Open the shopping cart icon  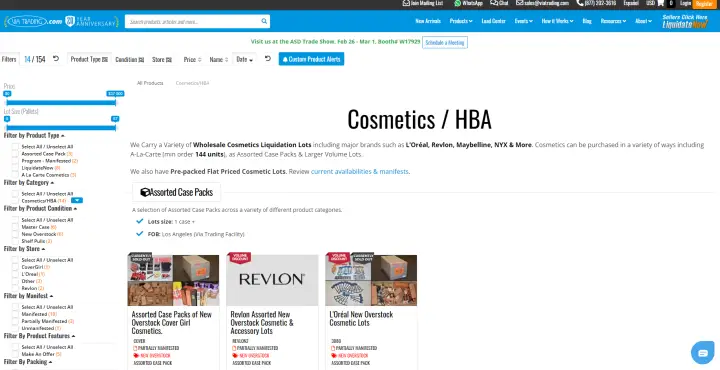(661, 3)
